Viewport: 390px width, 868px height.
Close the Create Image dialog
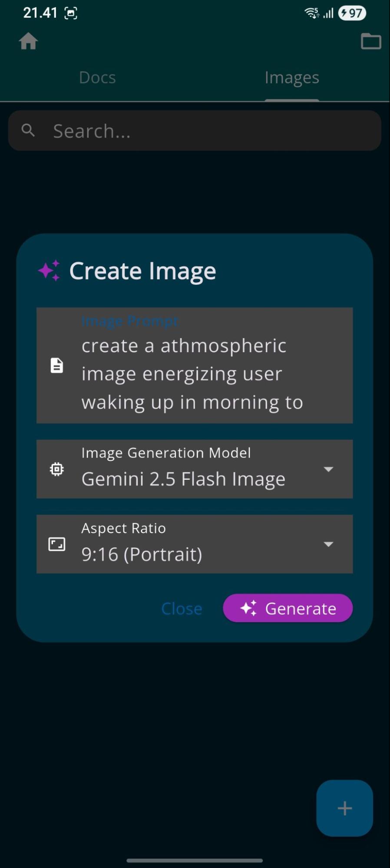pyautogui.click(x=181, y=608)
